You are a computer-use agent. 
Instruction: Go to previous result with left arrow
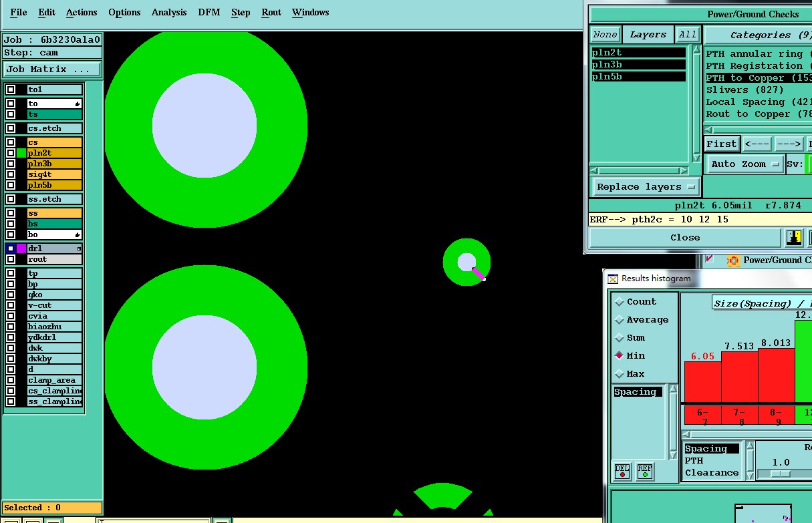757,144
